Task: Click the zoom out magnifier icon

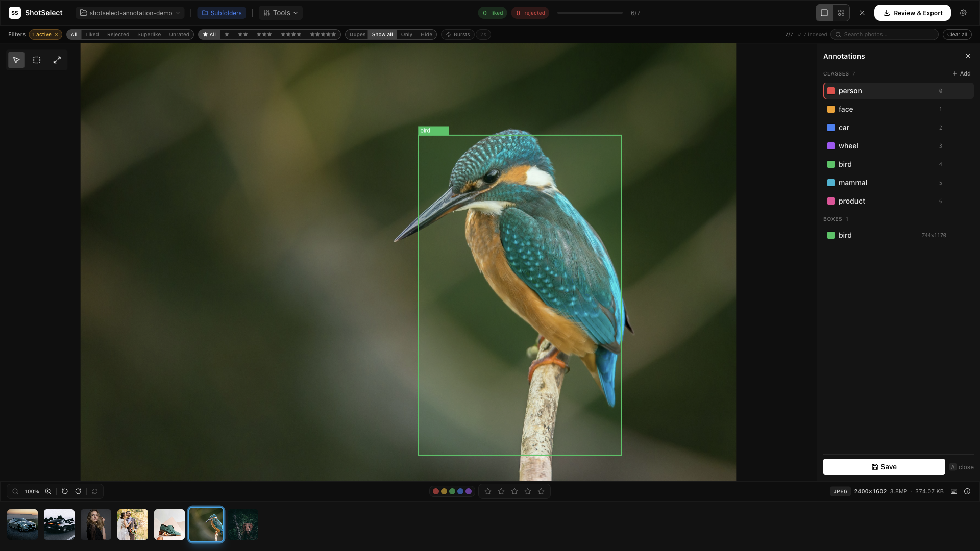Action: point(15,491)
